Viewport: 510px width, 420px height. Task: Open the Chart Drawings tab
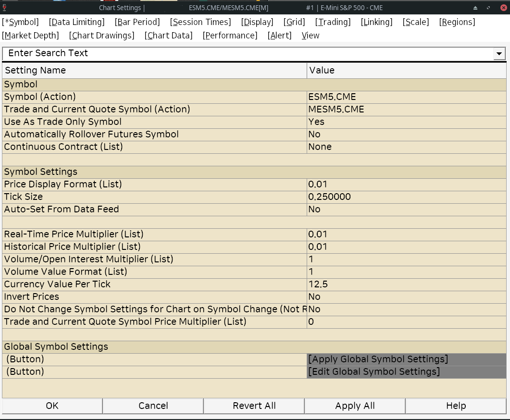click(x=102, y=36)
